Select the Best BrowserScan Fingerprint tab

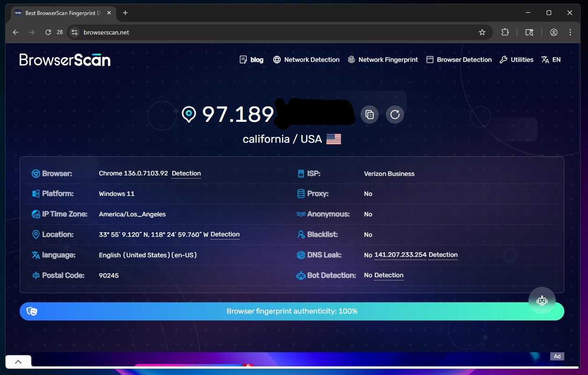tap(63, 13)
